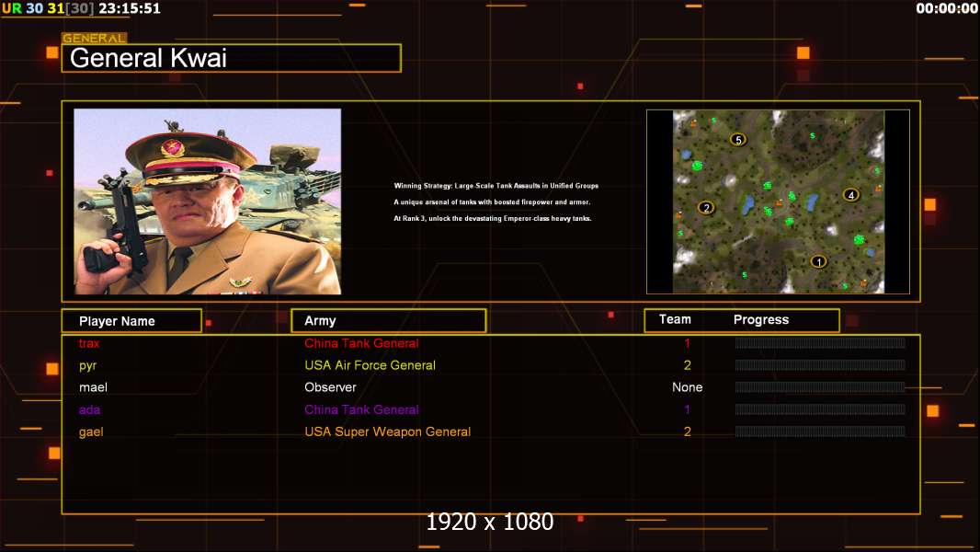Screen dimensions: 980x552
Task: Select player name ada
Action: point(89,409)
